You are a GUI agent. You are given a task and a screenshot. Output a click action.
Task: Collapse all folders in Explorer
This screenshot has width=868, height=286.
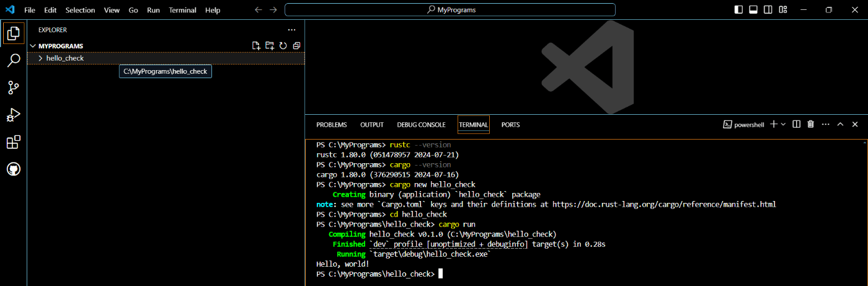(296, 46)
